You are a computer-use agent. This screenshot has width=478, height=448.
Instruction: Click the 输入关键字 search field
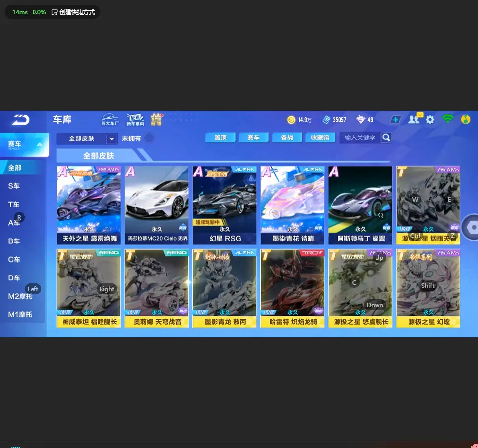(x=360, y=138)
